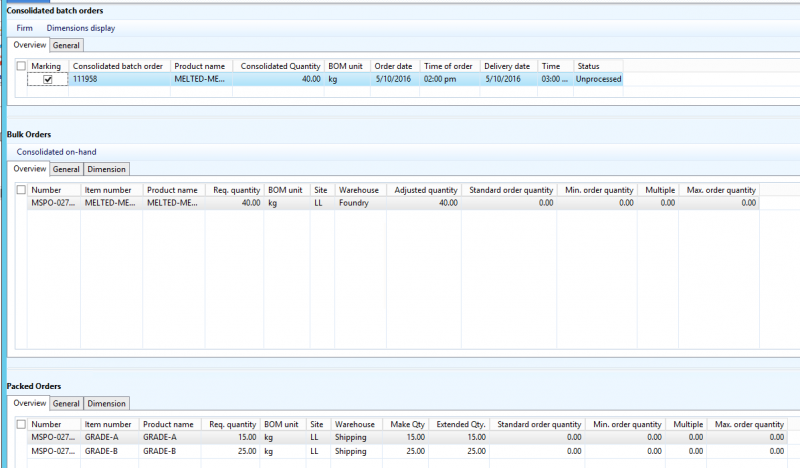Click GRADE-A product name cell
This screenshot has height=468, width=800.
tap(170, 437)
